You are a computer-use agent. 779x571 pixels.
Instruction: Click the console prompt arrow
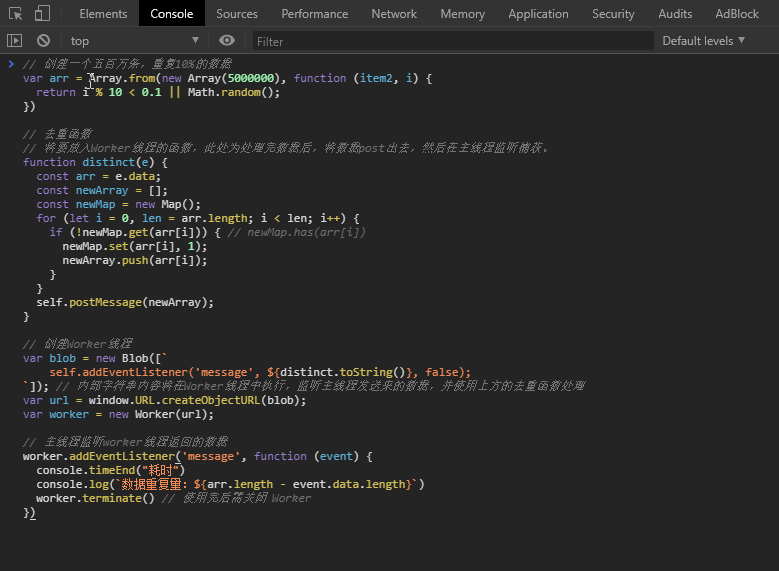(x=11, y=64)
